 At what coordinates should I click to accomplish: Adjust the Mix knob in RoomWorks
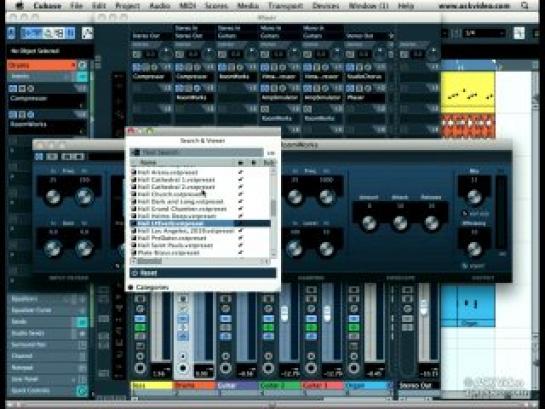point(474,197)
